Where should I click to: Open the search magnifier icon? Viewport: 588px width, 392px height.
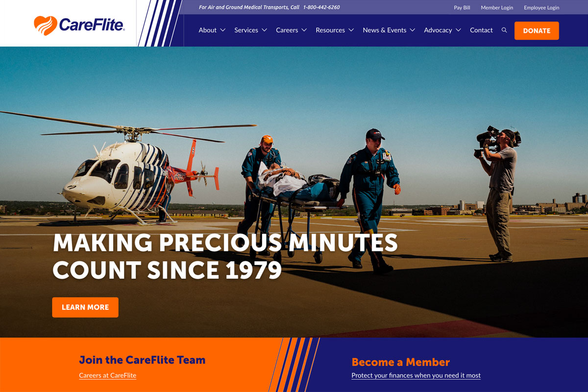(x=504, y=30)
